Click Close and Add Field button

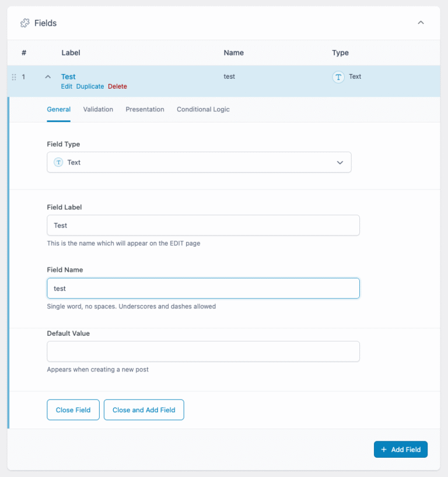(x=144, y=410)
